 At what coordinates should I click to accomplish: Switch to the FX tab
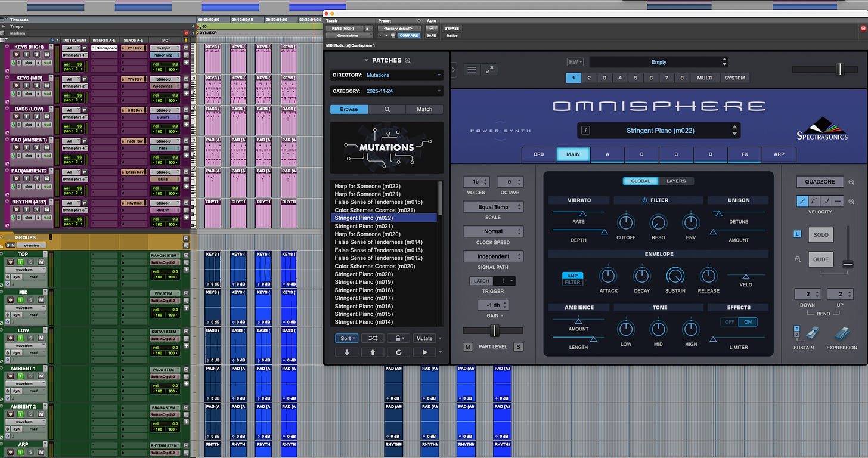pos(745,154)
